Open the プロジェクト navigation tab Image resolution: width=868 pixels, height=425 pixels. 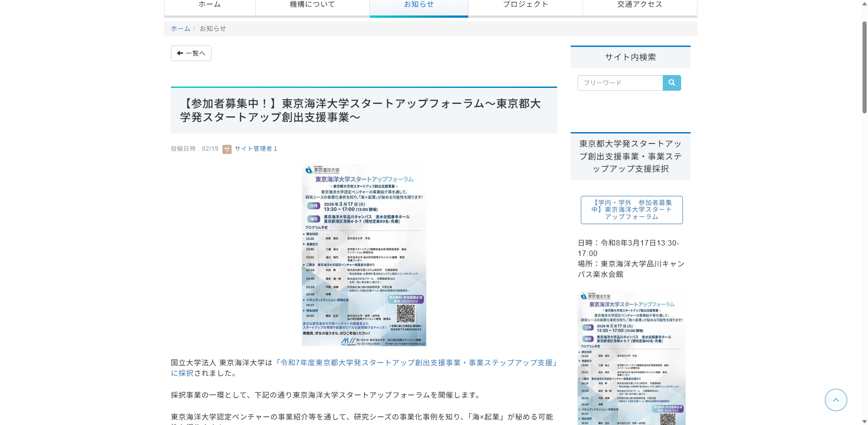click(x=525, y=5)
